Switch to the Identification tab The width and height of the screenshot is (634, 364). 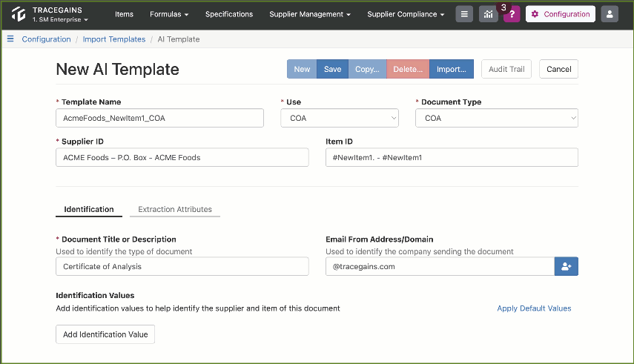(89, 209)
